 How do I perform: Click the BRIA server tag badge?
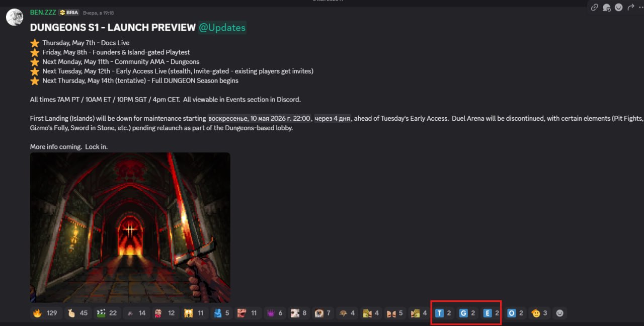click(x=69, y=13)
